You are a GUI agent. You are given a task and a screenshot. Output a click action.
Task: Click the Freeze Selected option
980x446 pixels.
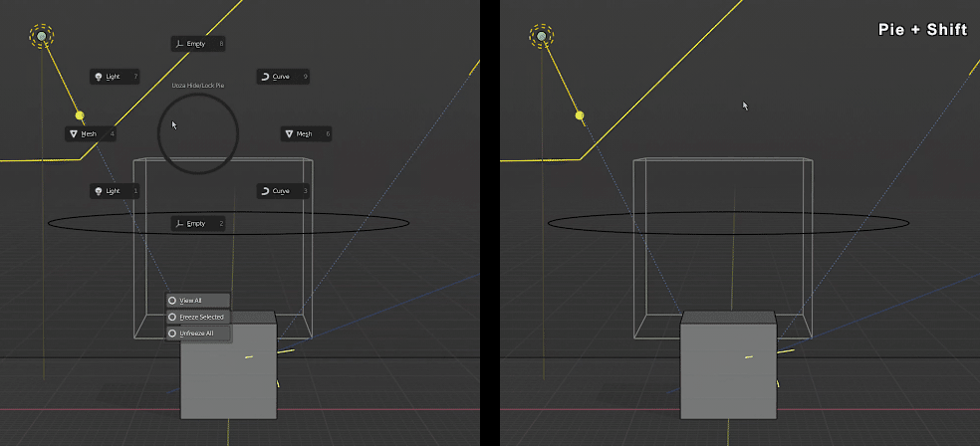click(x=198, y=317)
